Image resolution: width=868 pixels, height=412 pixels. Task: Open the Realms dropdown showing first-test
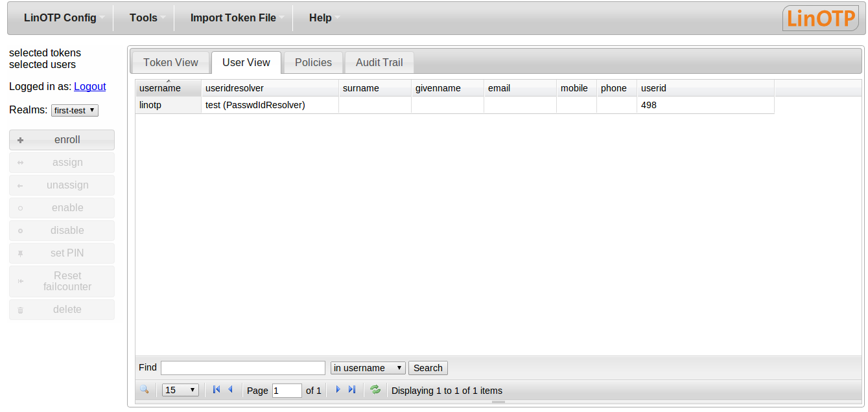(75, 111)
